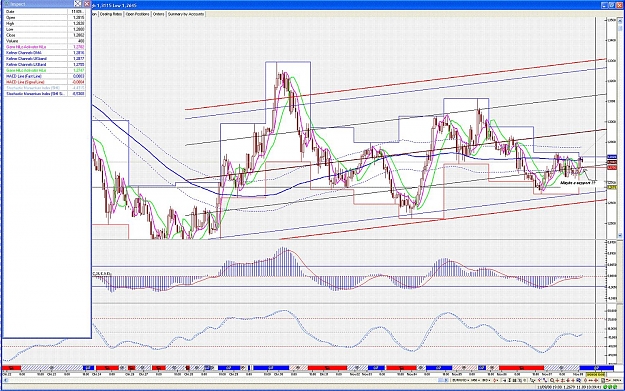Screen dimensions: 625x391
Task: Click the last Stochastic Momentum Index row
Action: pyautogui.click(x=45, y=94)
